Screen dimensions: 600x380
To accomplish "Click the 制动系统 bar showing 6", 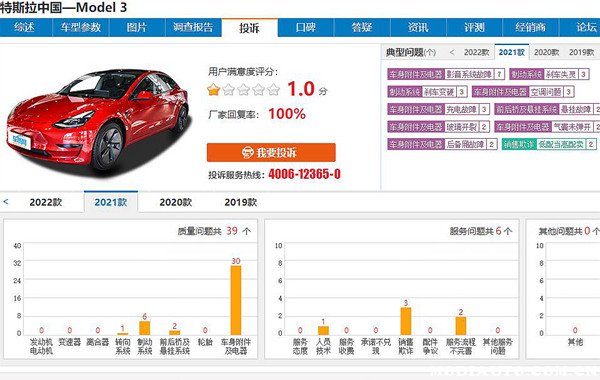I will point(145,328).
